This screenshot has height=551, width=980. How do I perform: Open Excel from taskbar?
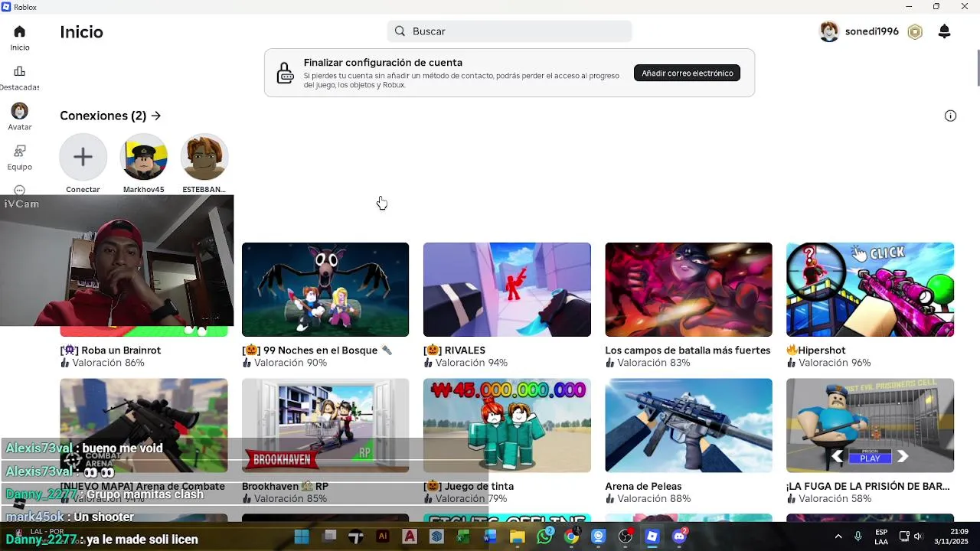point(463,536)
